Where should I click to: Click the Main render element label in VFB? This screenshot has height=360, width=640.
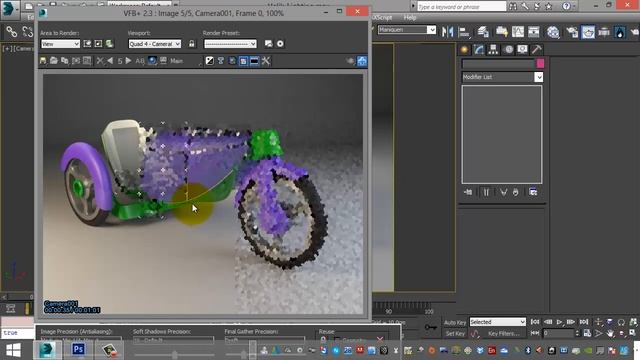pyautogui.click(x=176, y=61)
